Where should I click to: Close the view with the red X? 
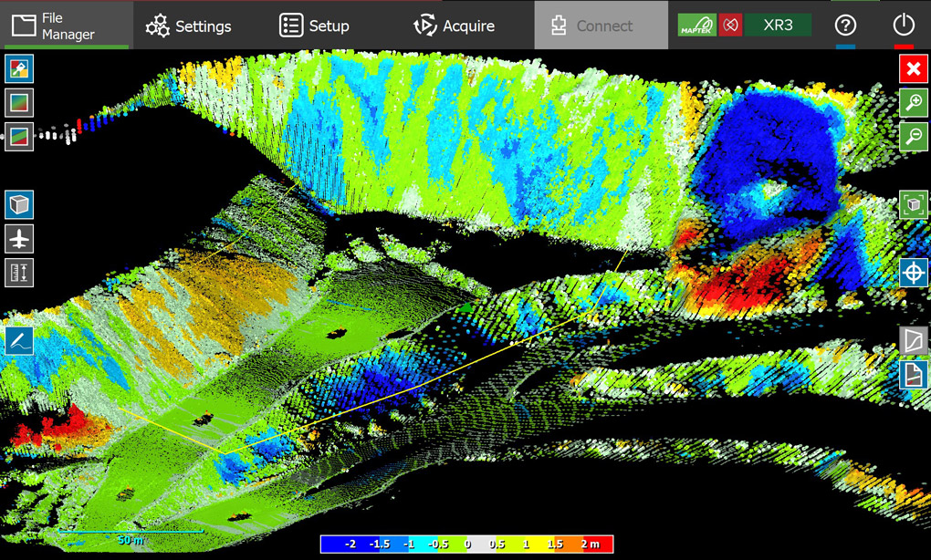[913, 68]
